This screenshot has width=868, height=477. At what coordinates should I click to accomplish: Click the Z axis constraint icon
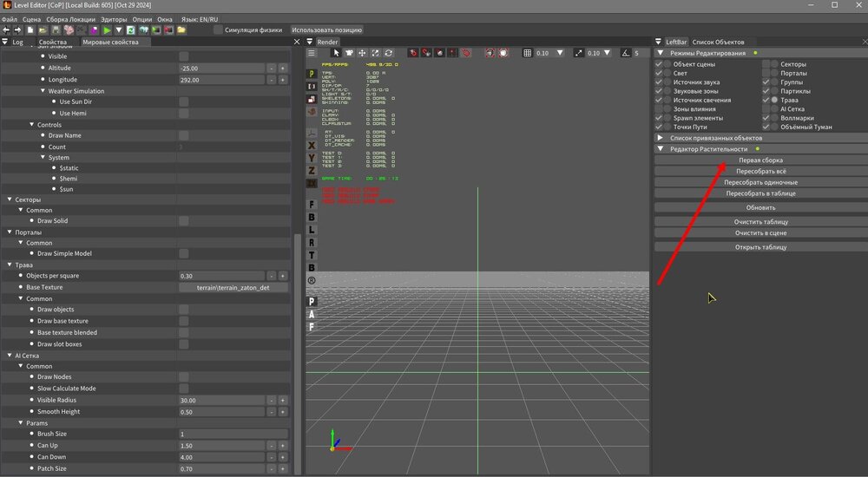pyautogui.click(x=312, y=171)
